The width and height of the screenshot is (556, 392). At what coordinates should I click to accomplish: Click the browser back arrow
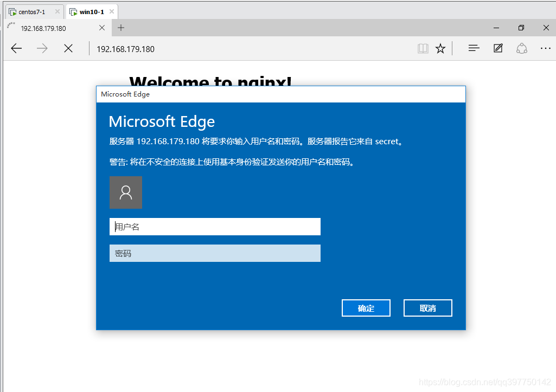[x=16, y=49]
